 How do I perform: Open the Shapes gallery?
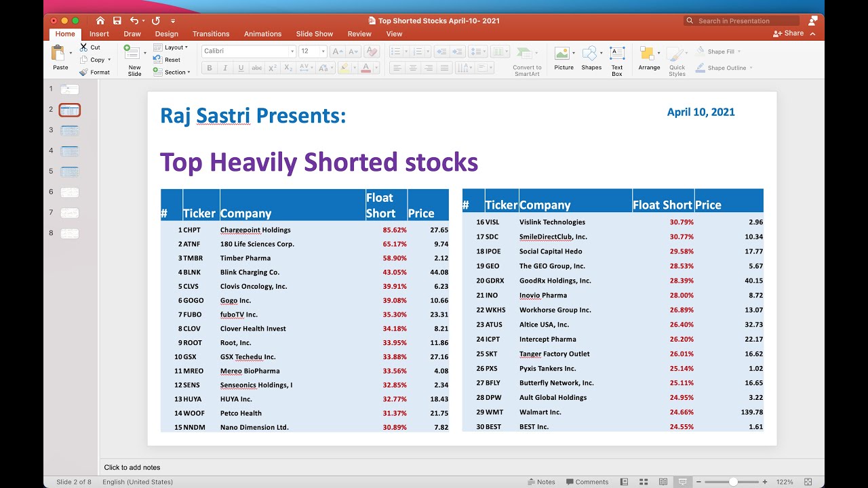pyautogui.click(x=591, y=58)
